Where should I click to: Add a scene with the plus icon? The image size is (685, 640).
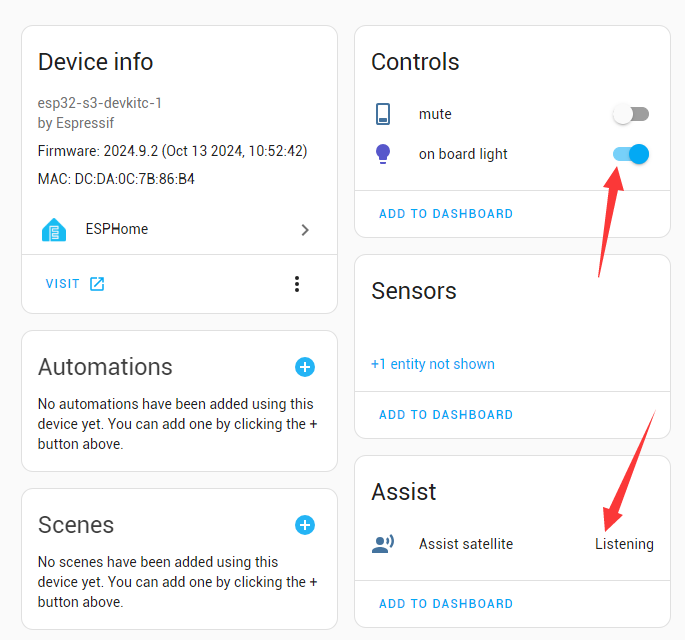click(x=305, y=525)
